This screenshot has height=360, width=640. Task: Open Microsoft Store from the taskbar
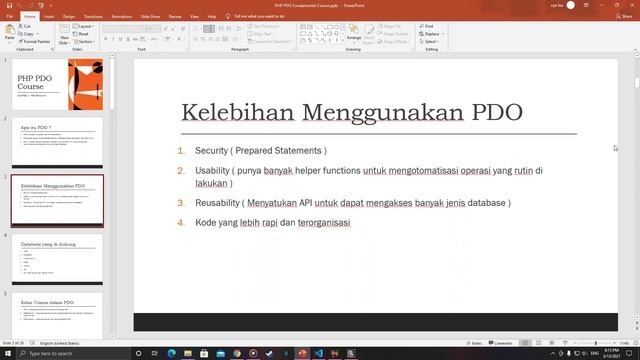204,353
